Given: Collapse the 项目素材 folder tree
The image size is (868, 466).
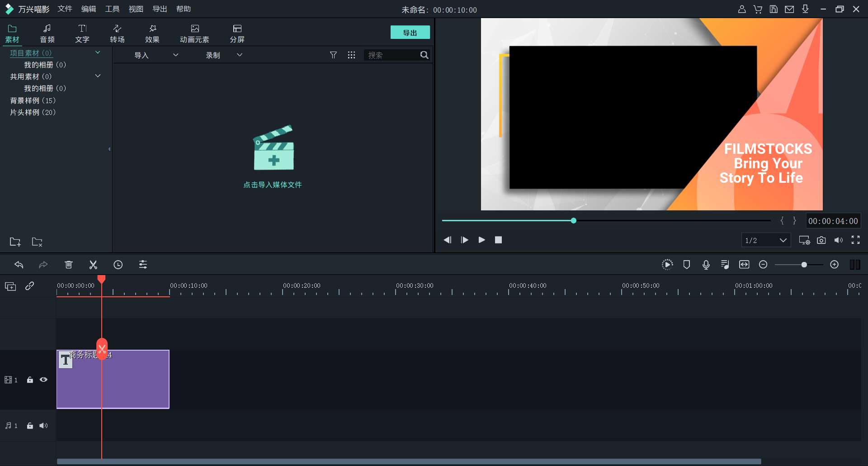Looking at the screenshot, I should coord(98,53).
